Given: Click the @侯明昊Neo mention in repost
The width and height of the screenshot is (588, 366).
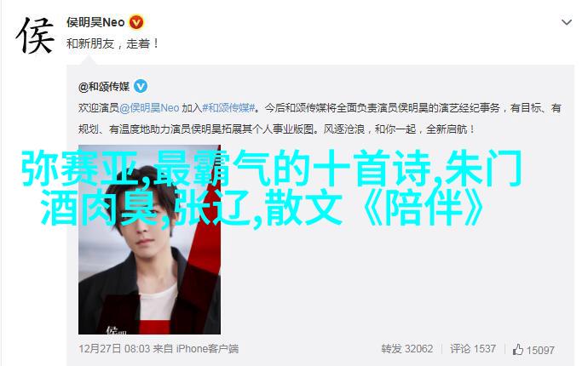Looking at the screenshot, I should [149, 108].
